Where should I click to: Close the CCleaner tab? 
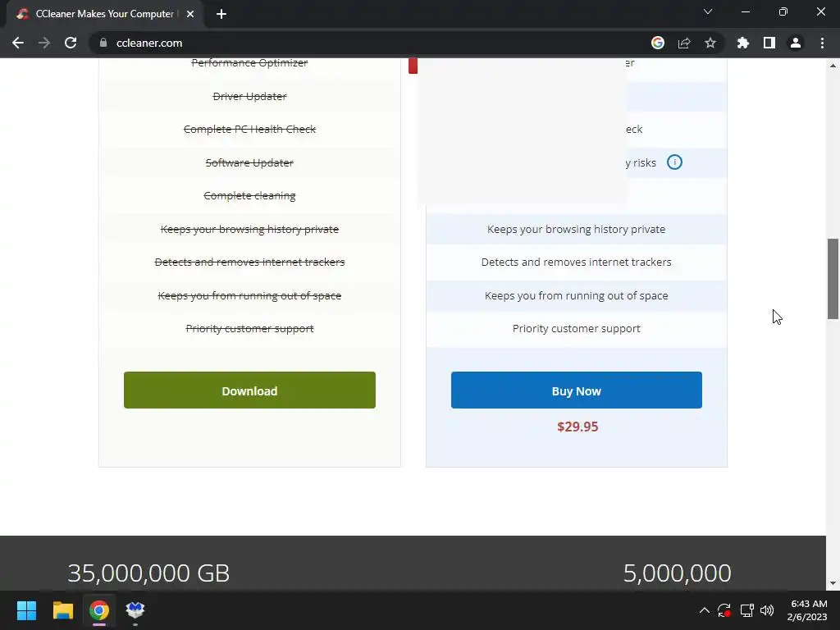[x=190, y=14]
